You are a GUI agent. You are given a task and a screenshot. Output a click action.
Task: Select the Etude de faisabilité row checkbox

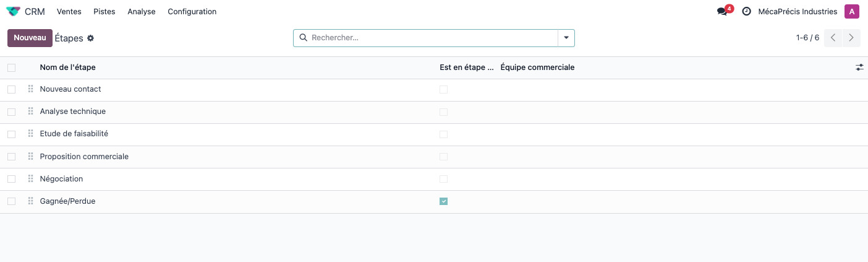click(x=11, y=134)
